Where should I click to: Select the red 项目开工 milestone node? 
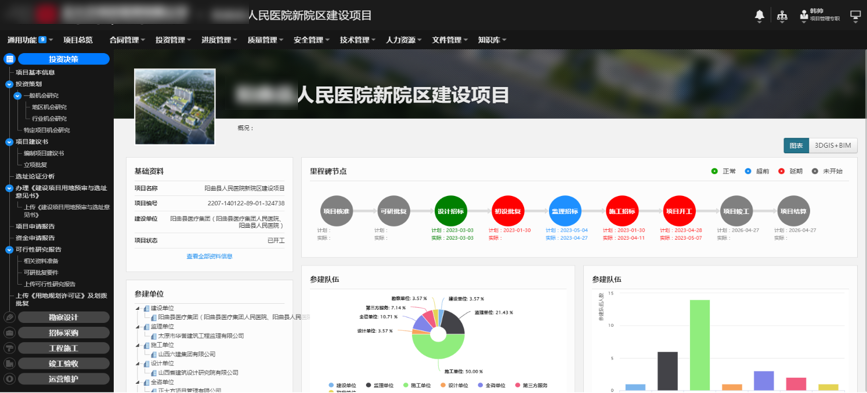click(679, 211)
